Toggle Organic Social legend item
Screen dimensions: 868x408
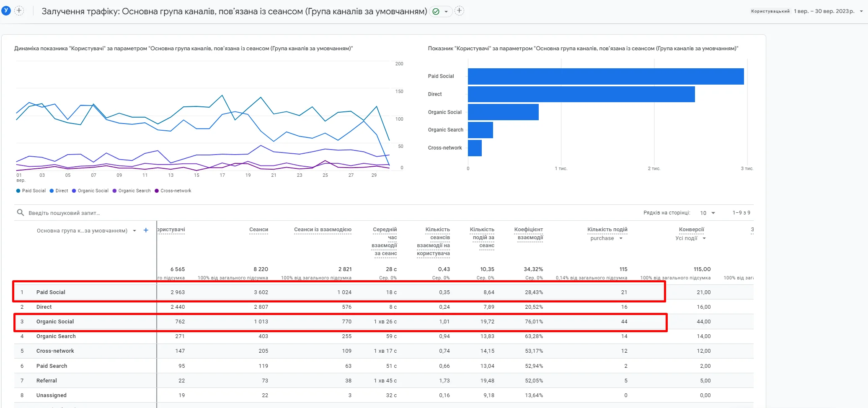point(90,191)
